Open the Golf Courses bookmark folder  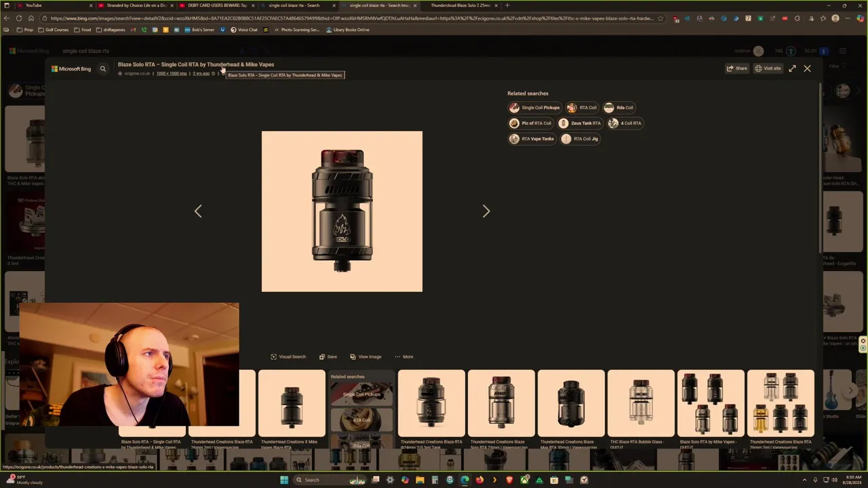[x=54, y=30]
